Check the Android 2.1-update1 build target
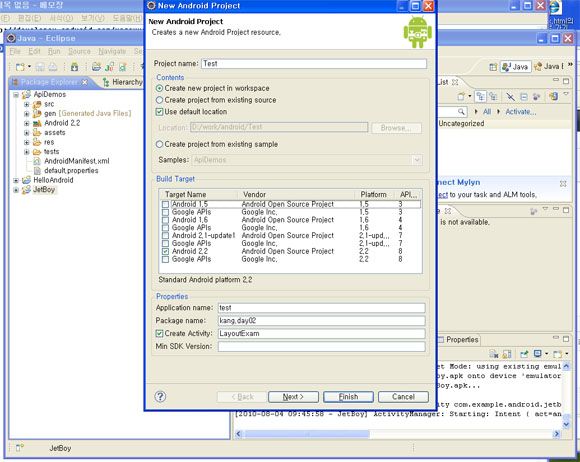Screen dimensions: 580x462 click(165, 236)
